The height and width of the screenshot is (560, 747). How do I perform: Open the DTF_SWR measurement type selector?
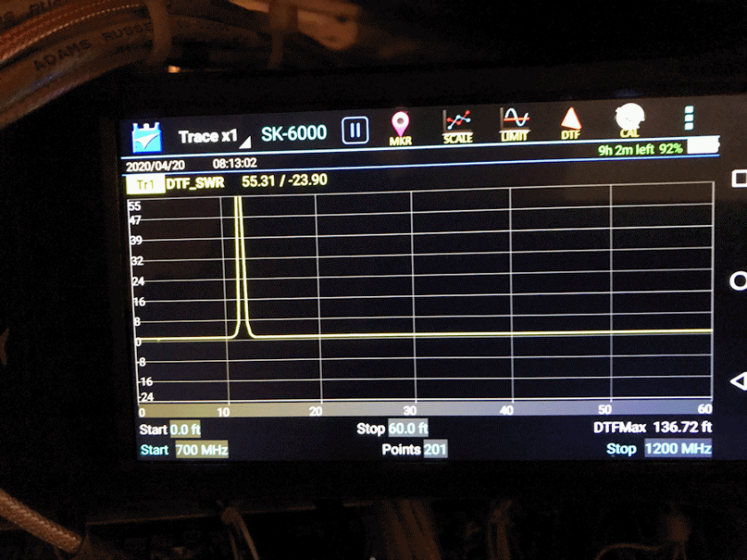195,182
